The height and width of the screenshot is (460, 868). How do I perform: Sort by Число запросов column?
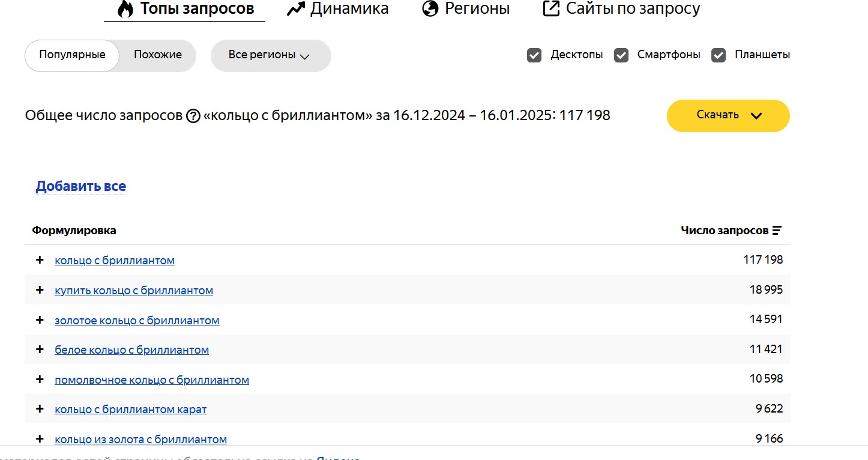(731, 231)
